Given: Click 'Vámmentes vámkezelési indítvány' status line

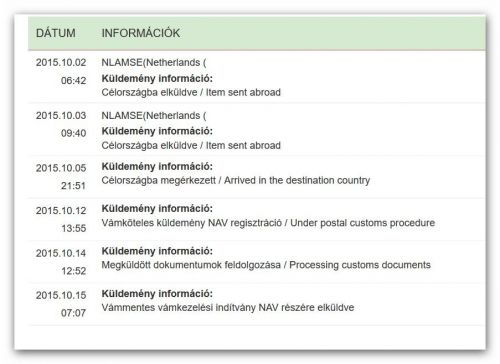Looking at the screenshot, I should (x=228, y=307).
